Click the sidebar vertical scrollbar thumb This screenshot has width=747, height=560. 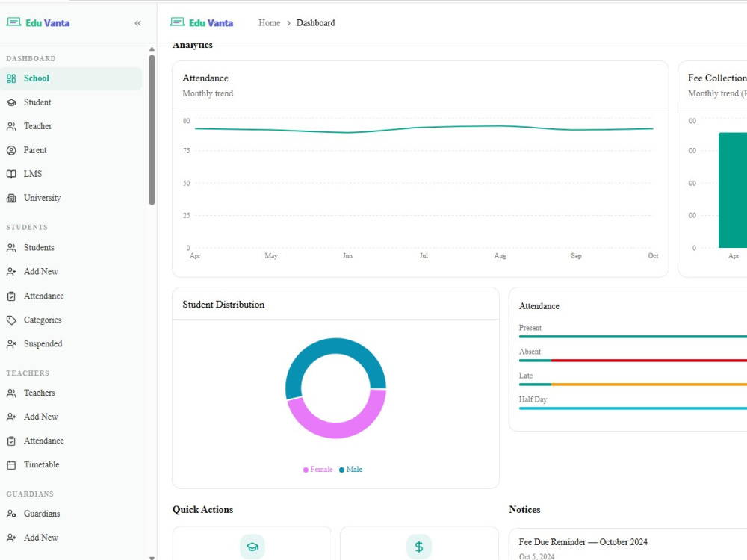tap(152, 129)
